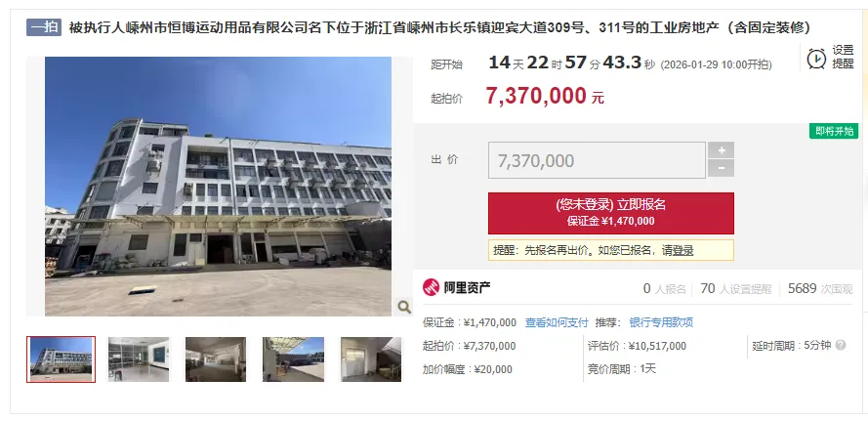Open the 银行专用款项 link

click(x=661, y=322)
